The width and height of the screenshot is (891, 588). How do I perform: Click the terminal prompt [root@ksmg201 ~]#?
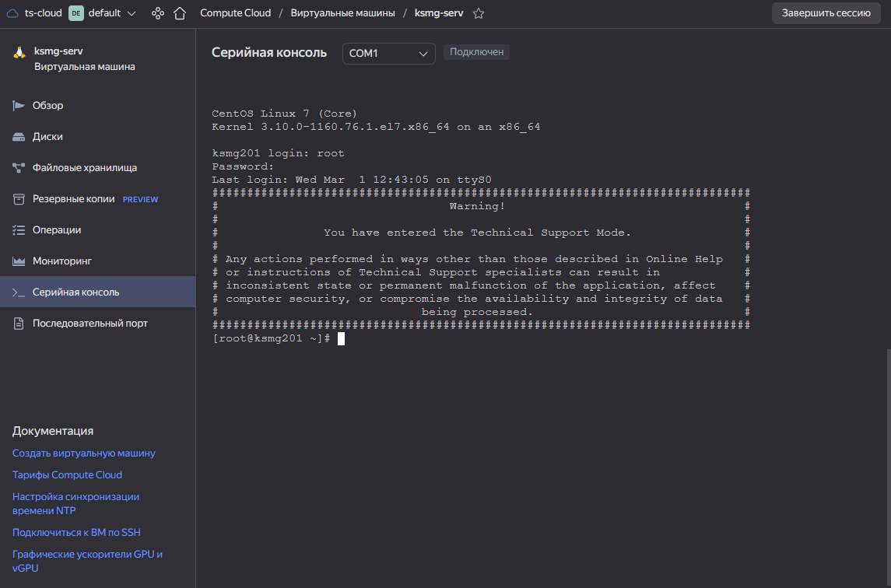271,338
